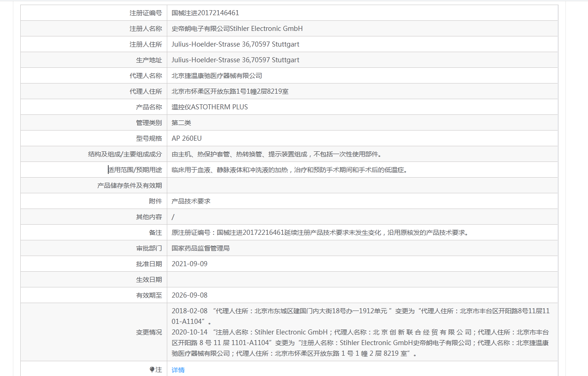
Task: Click the structure composition text starting 由主机
Action: (276, 154)
